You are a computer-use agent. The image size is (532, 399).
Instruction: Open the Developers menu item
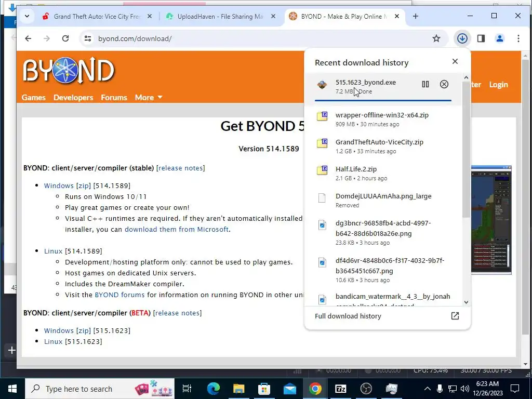tap(73, 98)
